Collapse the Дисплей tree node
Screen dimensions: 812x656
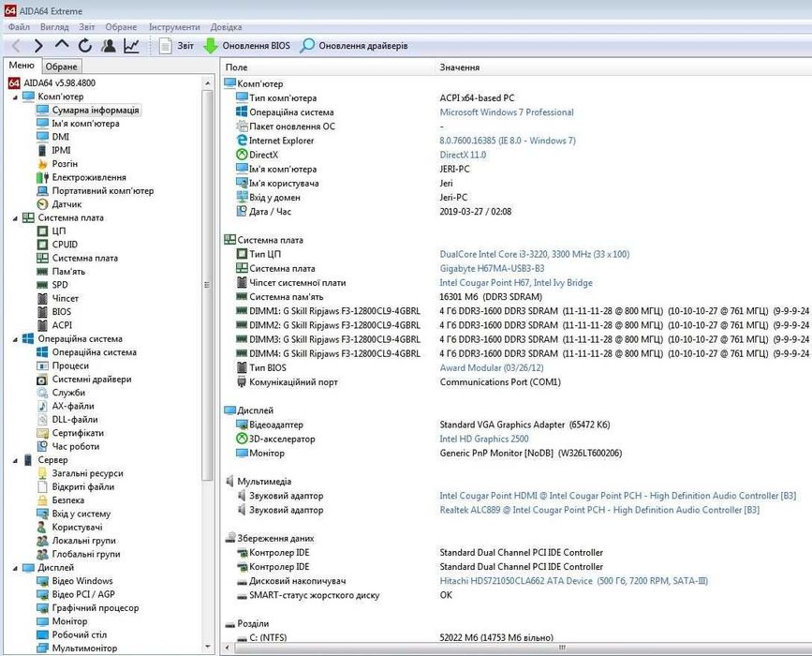(15, 569)
